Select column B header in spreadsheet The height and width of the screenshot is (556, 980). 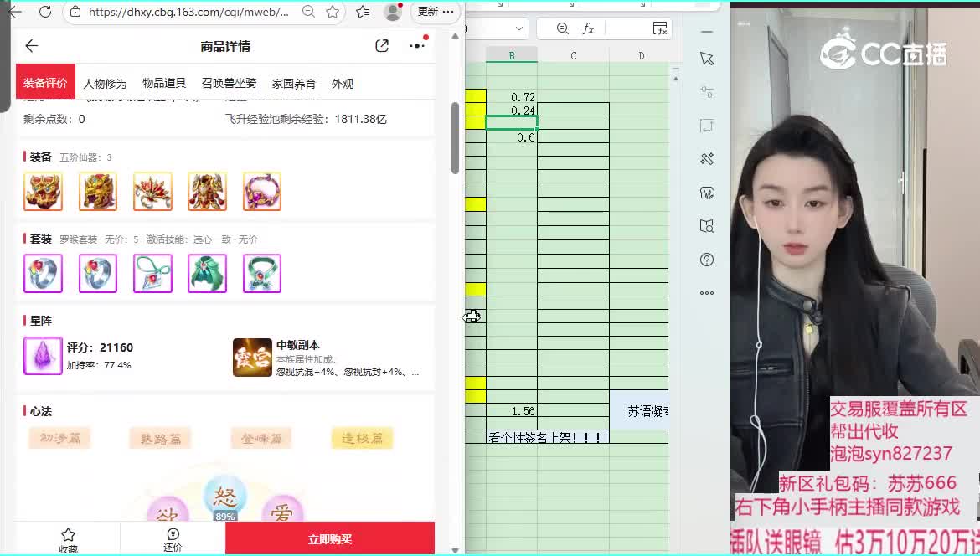(x=512, y=55)
